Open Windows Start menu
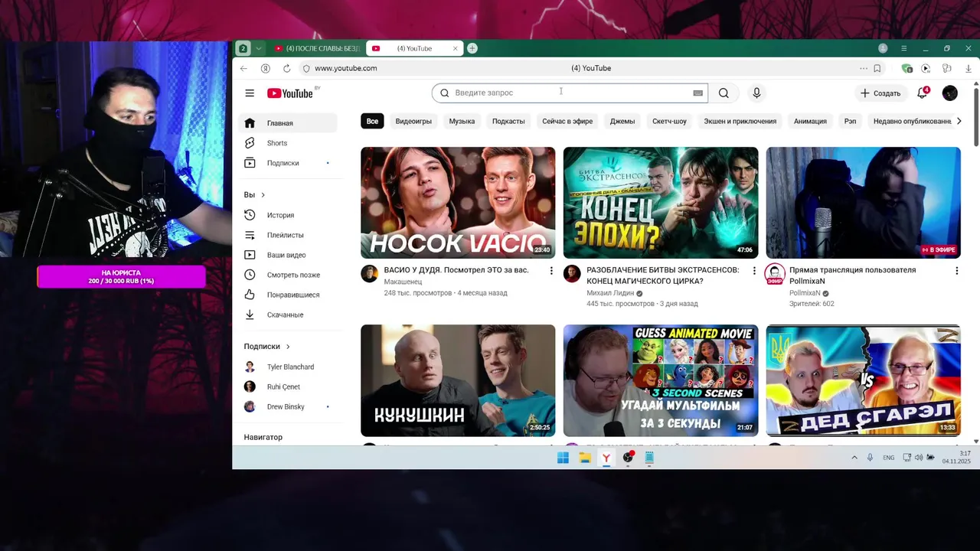This screenshot has height=551, width=980. pyautogui.click(x=563, y=458)
